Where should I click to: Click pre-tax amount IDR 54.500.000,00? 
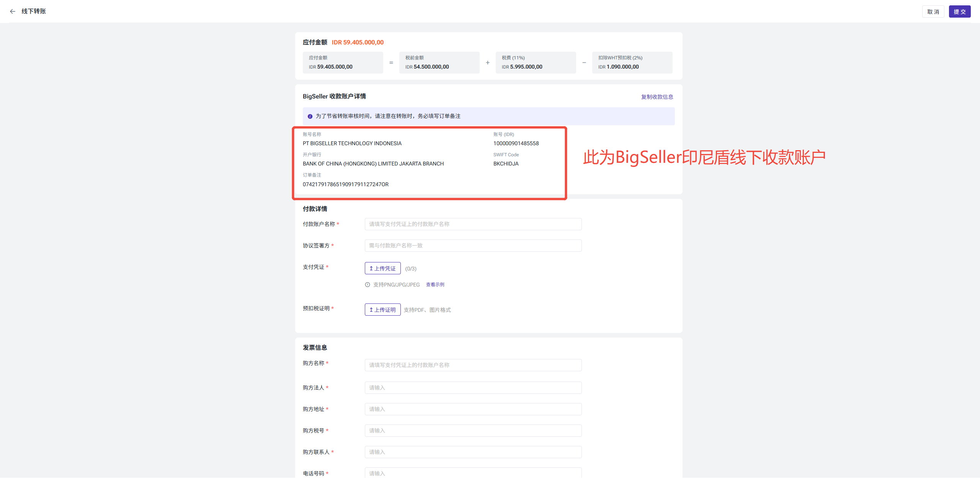pos(427,67)
